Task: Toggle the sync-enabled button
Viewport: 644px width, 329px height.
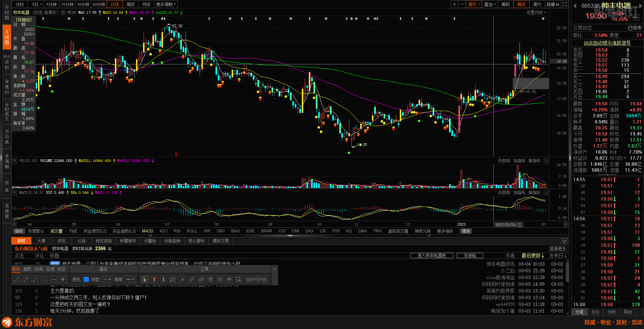Action: tap(256, 279)
